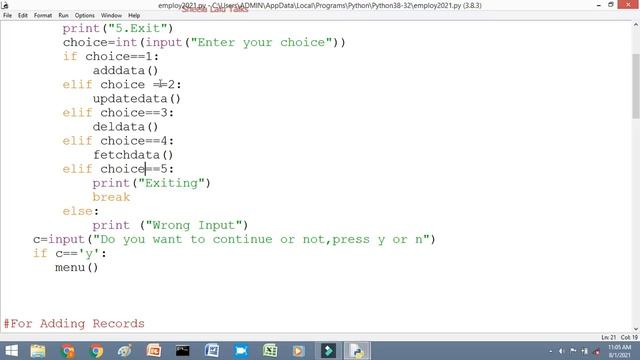Click the print ("Wrong Input") line
The height and width of the screenshot is (360, 640).
point(170,225)
